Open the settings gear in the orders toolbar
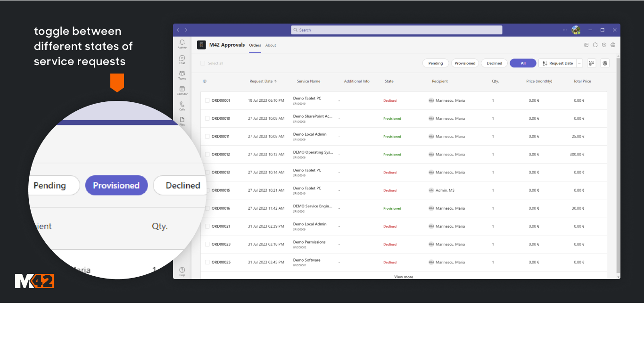This screenshot has width=644, height=362. pyautogui.click(x=605, y=63)
